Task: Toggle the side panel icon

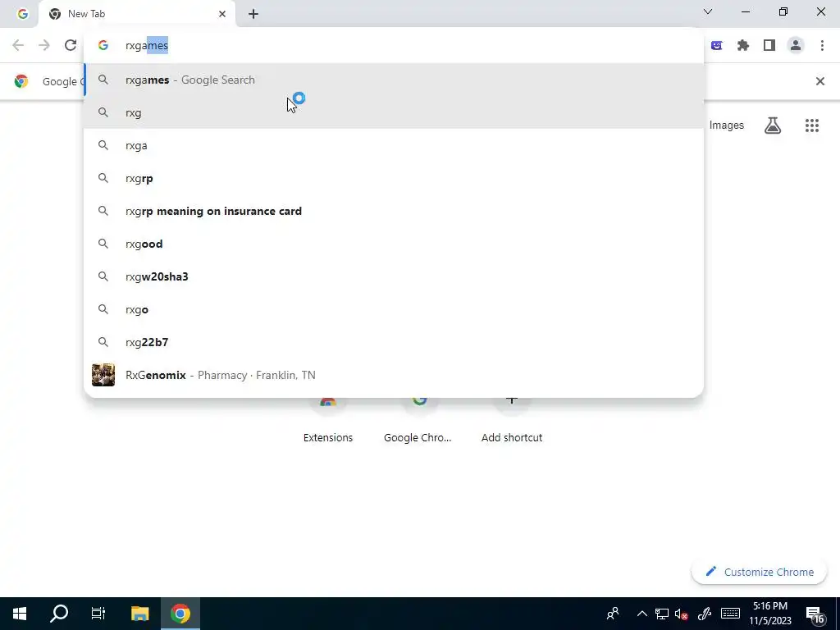Action: (x=769, y=46)
